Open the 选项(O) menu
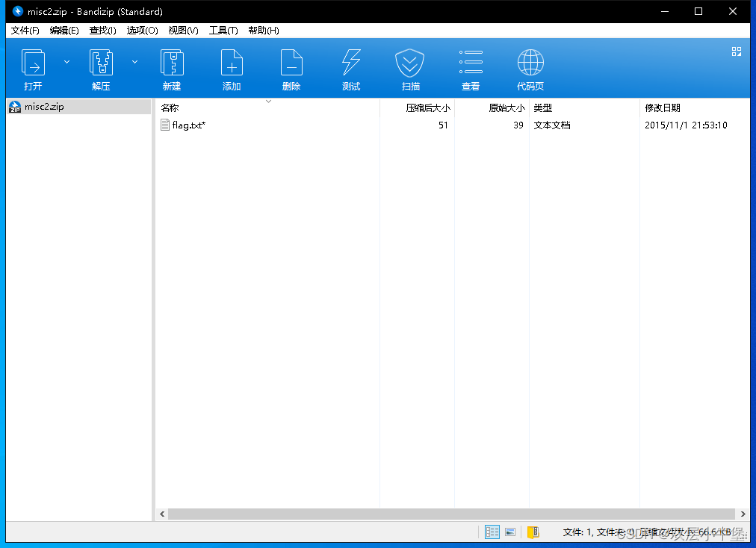Image resolution: width=756 pixels, height=548 pixels. coord(142,31)
